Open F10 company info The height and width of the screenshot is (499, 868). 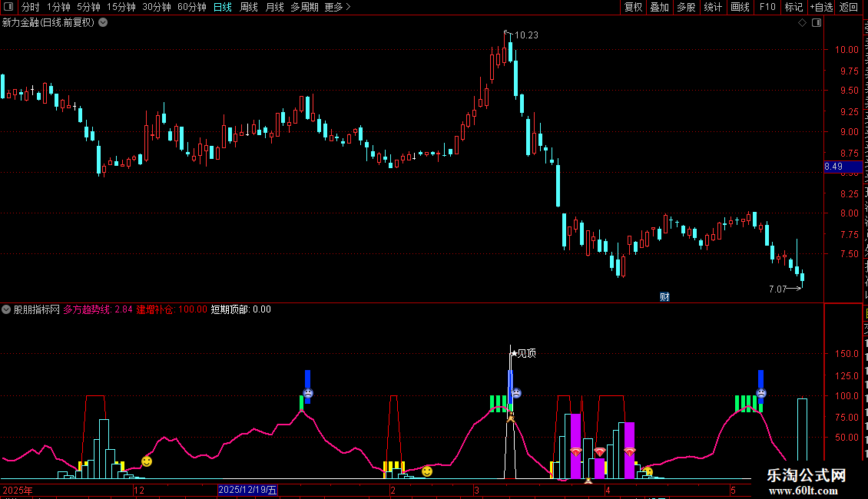click(767, 7)
